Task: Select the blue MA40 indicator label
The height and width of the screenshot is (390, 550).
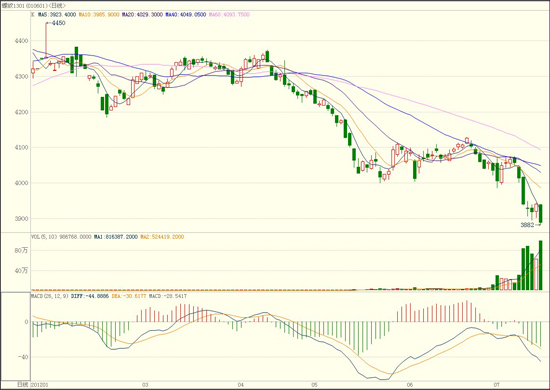Action: tap(186, 15)
